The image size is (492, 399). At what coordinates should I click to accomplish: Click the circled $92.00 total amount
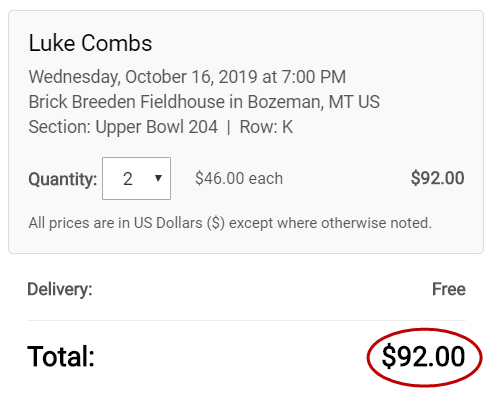423,357
